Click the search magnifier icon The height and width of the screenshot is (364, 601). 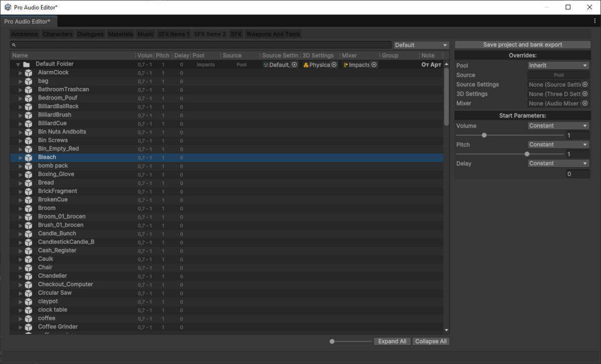14,45
